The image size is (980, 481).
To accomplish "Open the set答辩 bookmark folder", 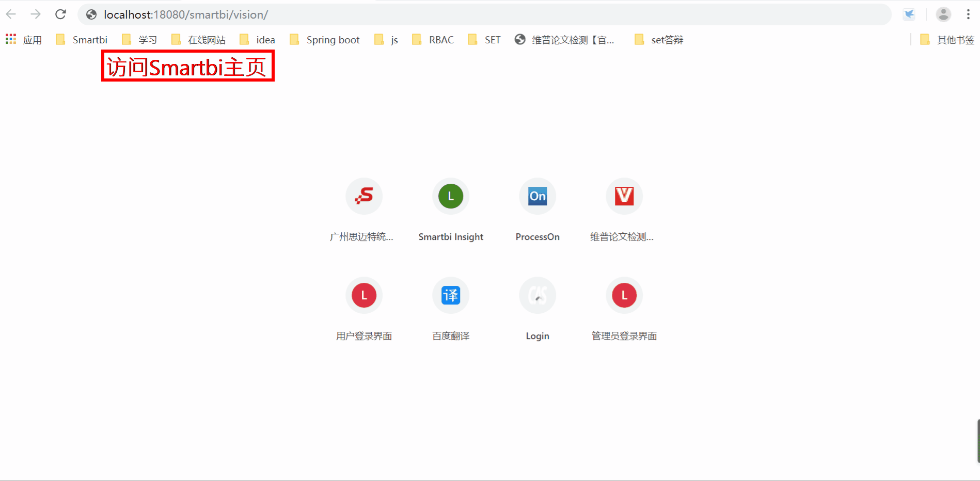I will [658, 40].
